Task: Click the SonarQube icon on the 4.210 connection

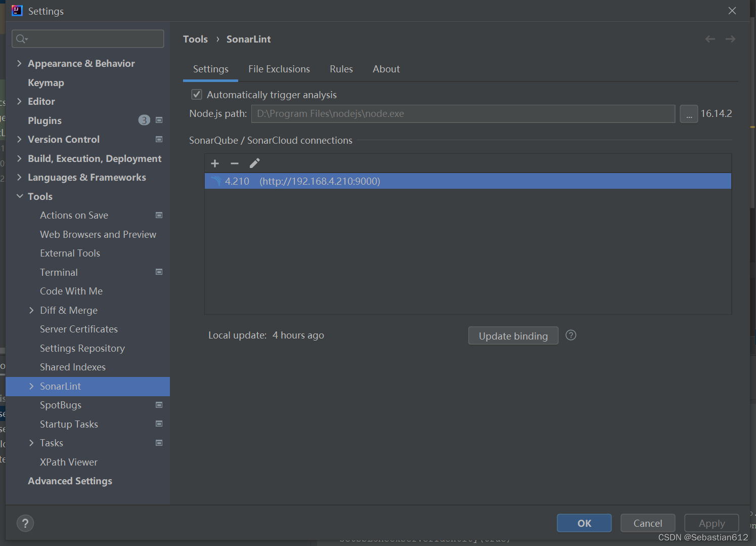Action: pyautogui.click(x=216, y=181)
